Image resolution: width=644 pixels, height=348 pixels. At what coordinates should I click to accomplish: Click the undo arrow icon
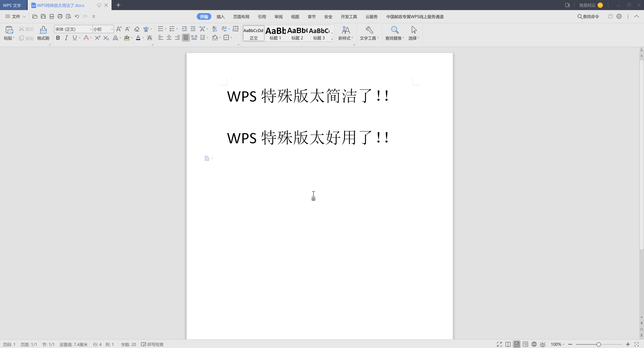point(77,16)
